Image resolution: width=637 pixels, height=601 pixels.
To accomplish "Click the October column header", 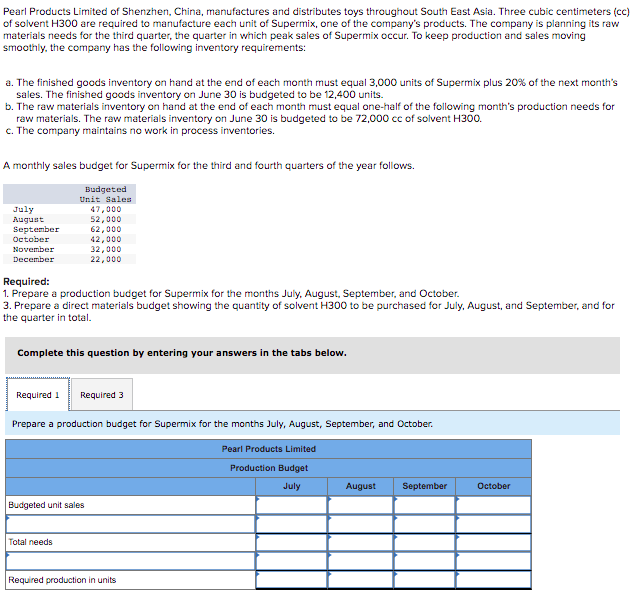I will pyautogui.click(x=494, y=486).
